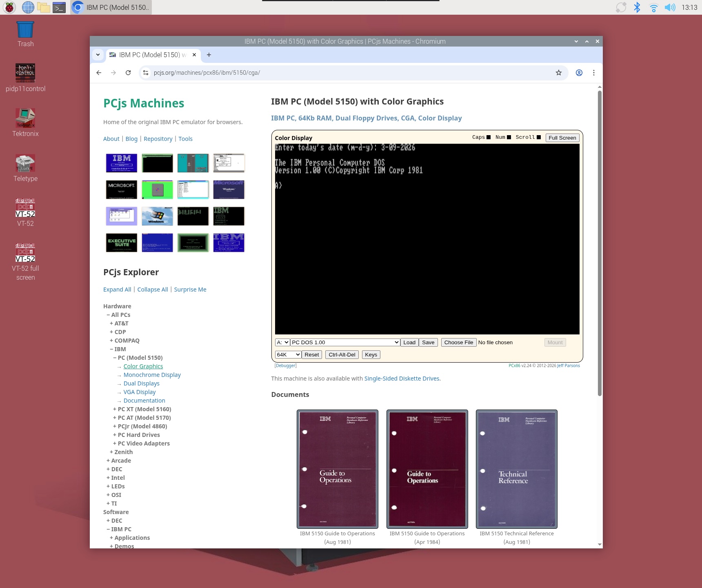Open the About link
This screenshot has width=702, height=588.
111,139
